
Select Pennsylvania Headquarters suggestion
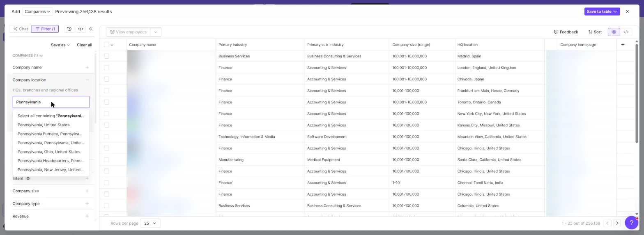tap(51, 161)
